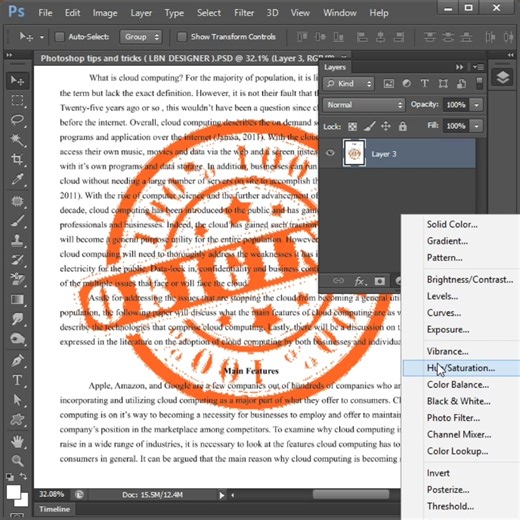This screenshot has height=520, width=520.
Task: Toggle Lock position icon
Action: (386, 126)
